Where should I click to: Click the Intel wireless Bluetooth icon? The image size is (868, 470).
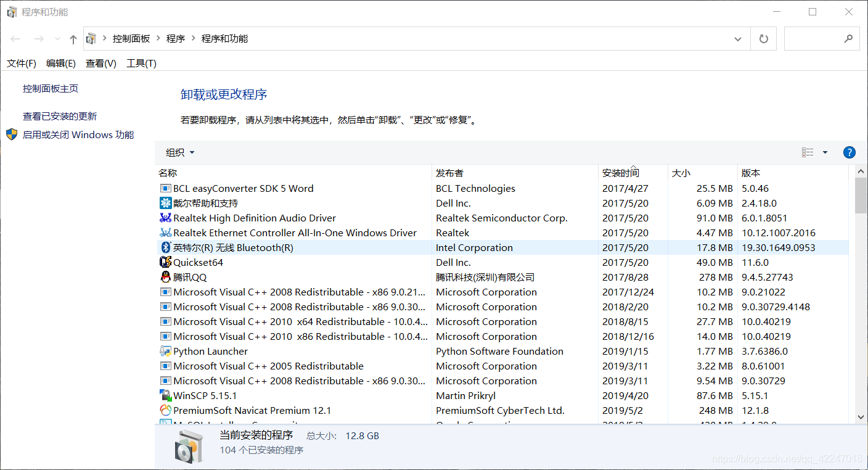[165, 248]
